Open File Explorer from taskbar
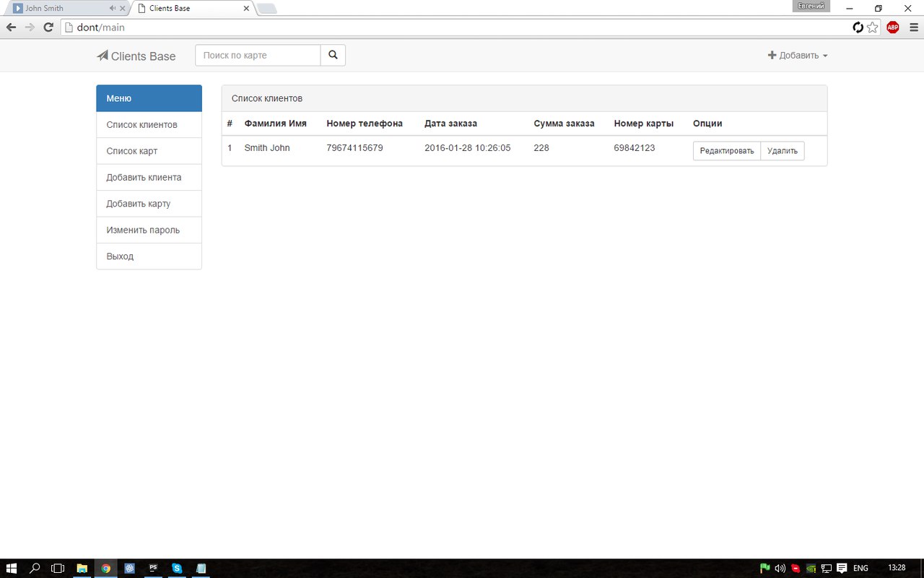924x578 pixels. (x=82, y=568)
